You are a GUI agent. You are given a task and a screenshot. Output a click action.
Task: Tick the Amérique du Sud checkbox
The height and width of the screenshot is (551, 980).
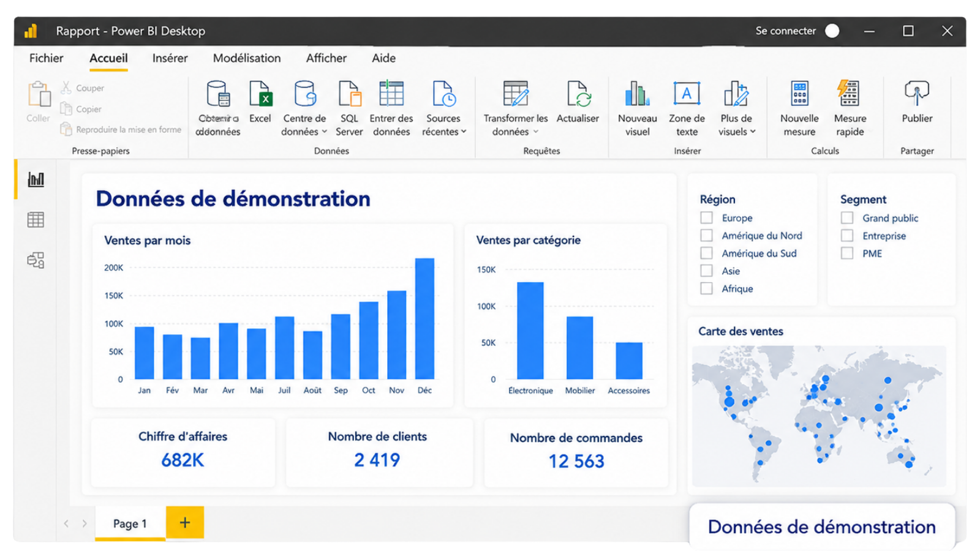tap(706, 253)
